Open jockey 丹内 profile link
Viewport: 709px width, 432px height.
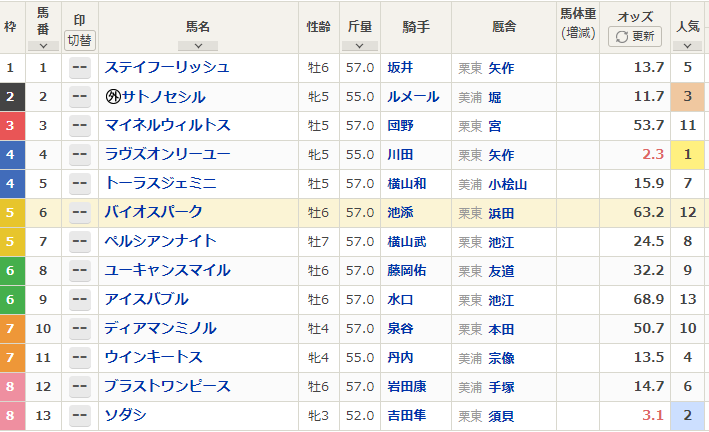tap(400, 357)
